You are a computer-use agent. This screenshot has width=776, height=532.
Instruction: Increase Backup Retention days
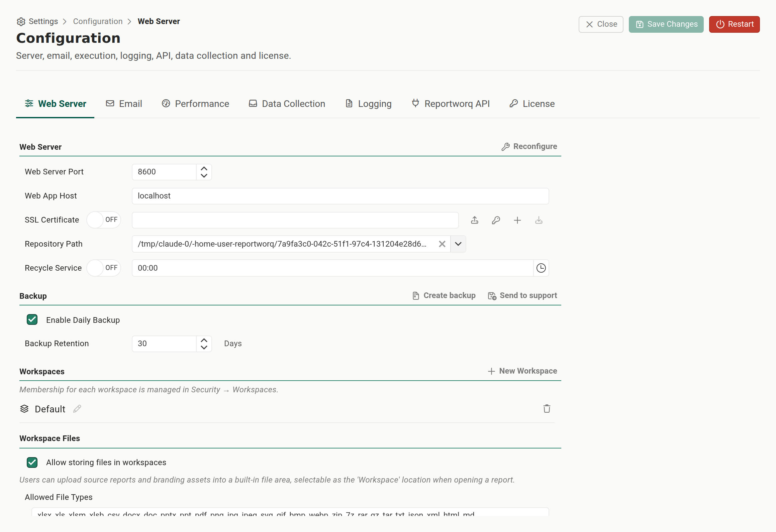coord(204,340)
